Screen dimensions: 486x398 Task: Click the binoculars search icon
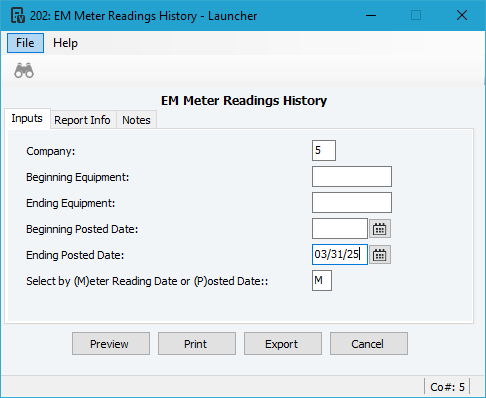[x=24, y=70]
